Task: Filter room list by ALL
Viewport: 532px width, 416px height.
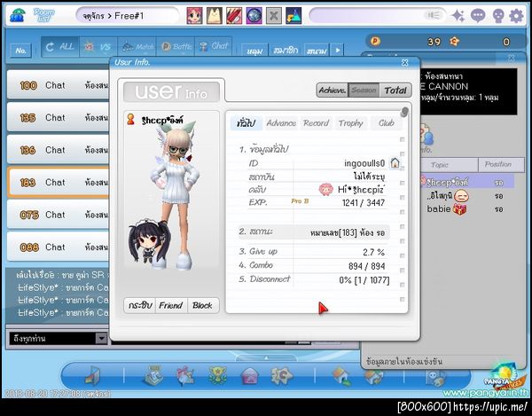Action: click(60, 47)
